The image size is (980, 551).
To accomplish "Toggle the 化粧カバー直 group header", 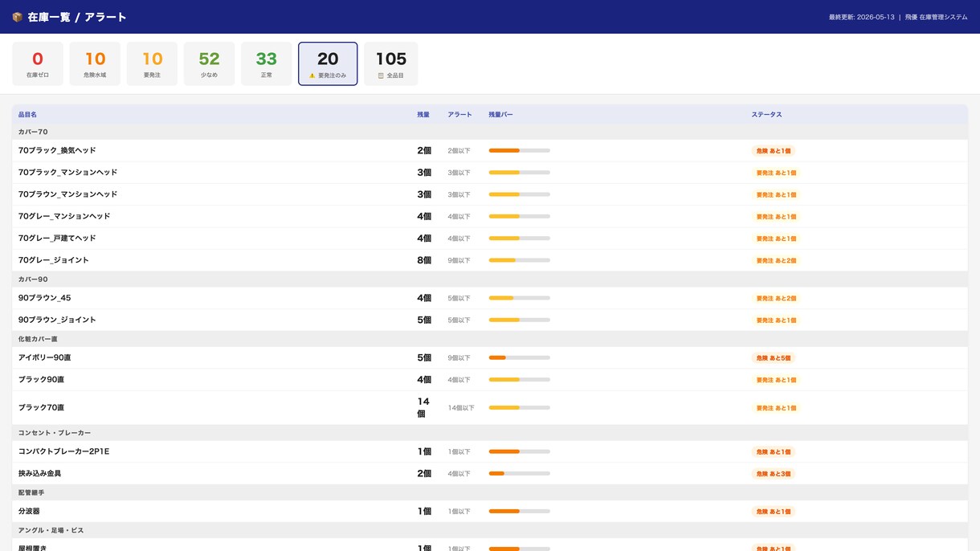I will coord(490,339).
